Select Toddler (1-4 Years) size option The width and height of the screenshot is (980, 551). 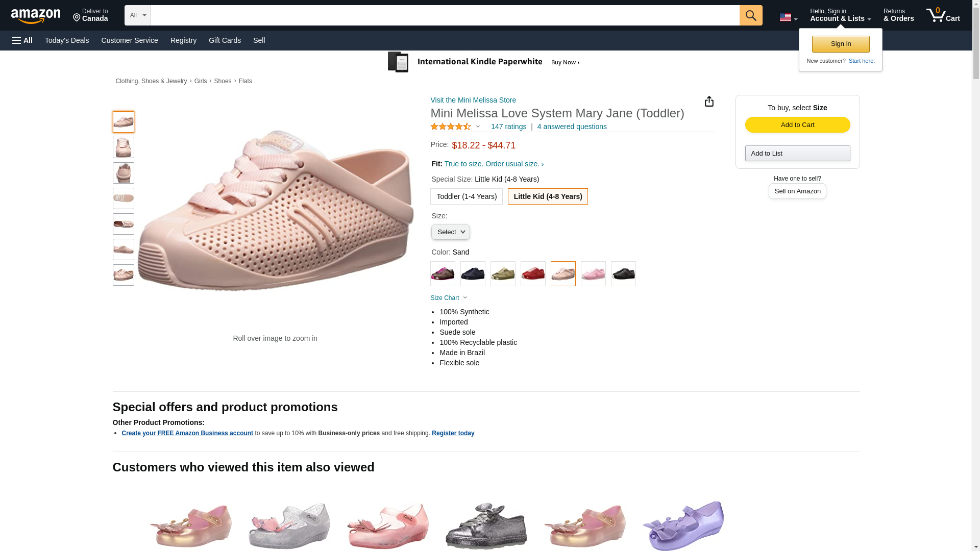pos(466,196)
